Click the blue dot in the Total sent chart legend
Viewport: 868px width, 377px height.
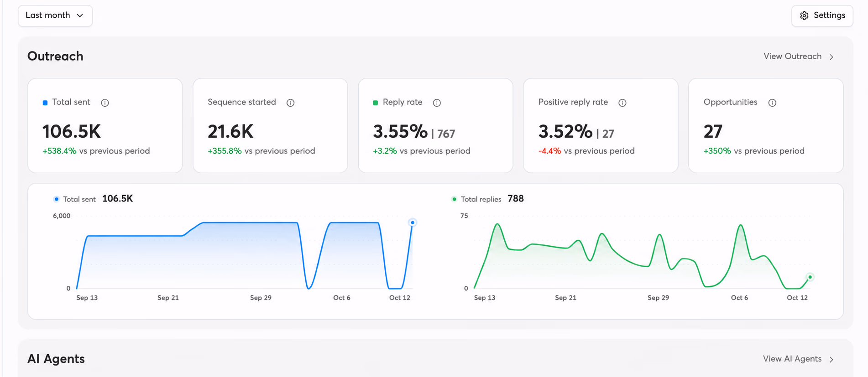[57, 199]
